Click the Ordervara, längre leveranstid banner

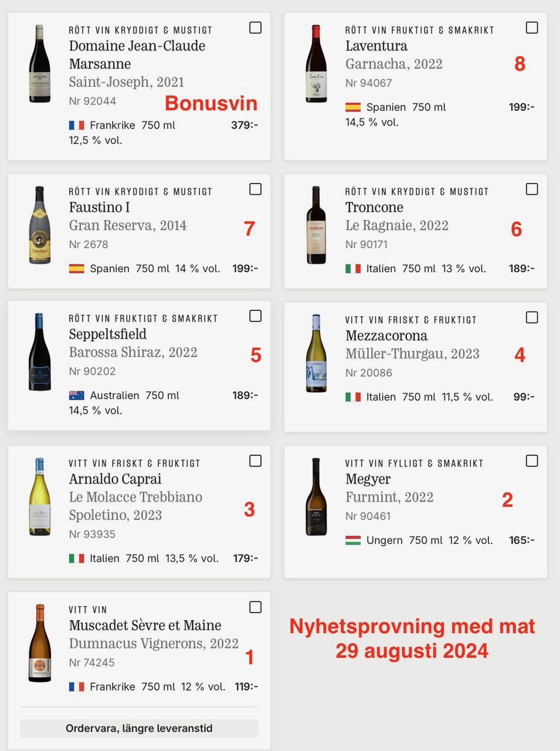point(139,728)
